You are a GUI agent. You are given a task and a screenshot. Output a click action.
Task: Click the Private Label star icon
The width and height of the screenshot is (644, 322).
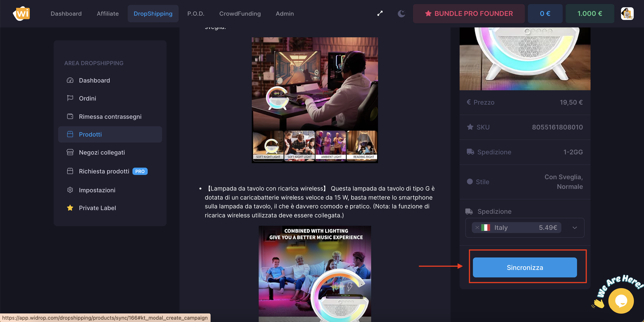pyautogui.click(x=70, y=208)
